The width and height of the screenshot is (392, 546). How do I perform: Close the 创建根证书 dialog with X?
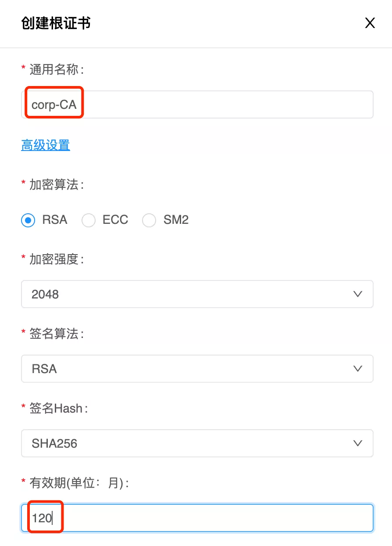370,23
